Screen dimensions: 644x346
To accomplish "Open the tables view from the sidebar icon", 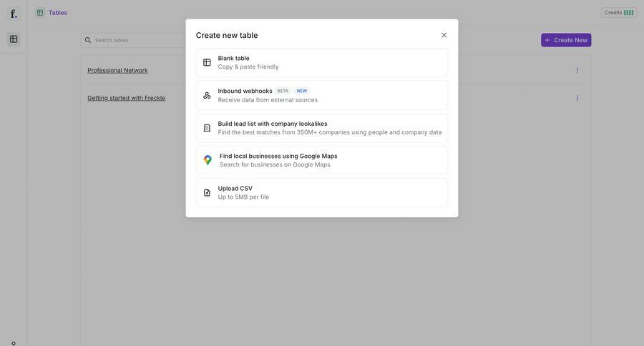I will (x=14, y=39).
